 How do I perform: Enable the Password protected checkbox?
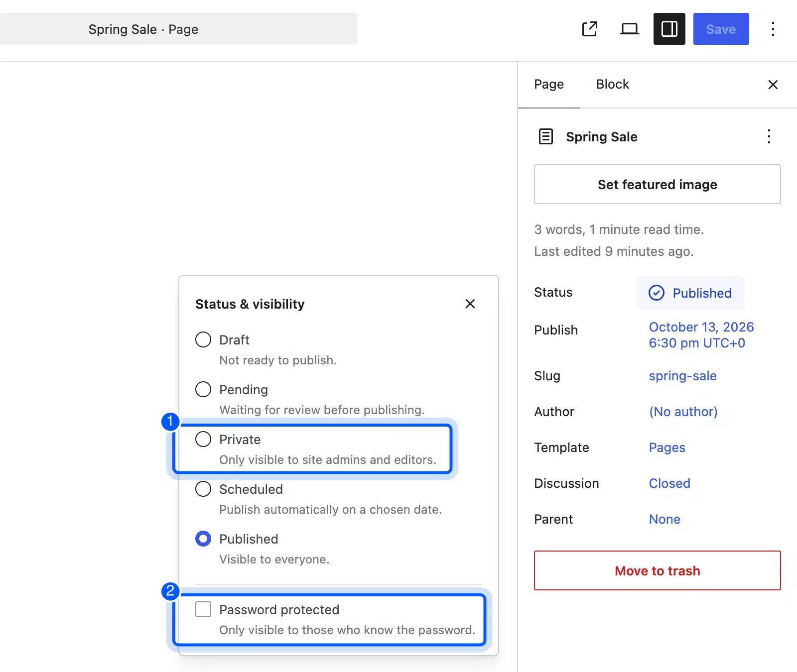coord(203,609)
